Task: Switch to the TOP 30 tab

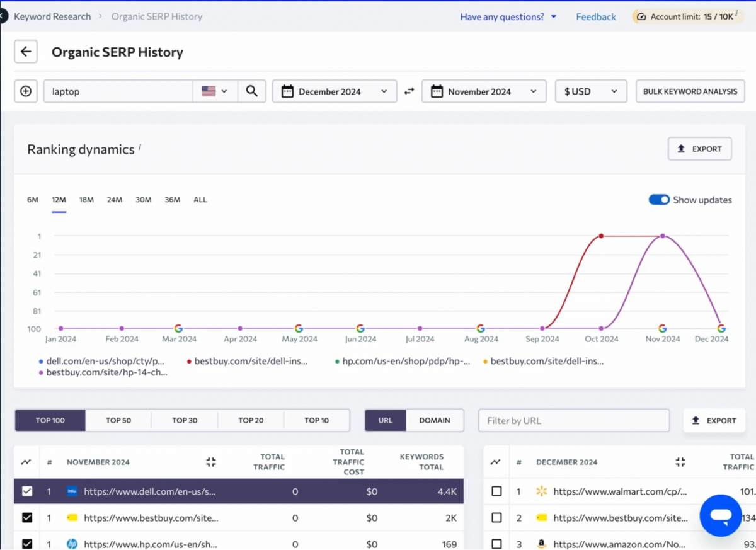Action: [185, 420]
